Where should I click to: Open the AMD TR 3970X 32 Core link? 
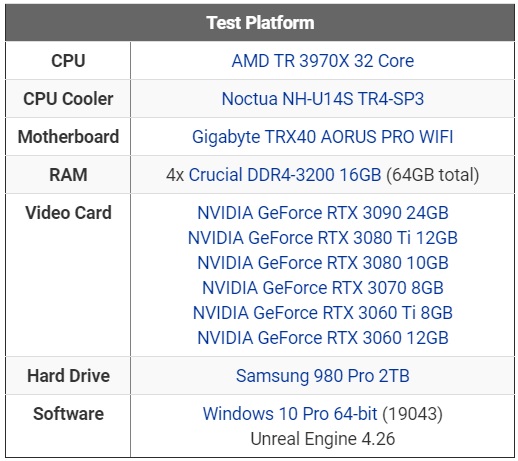tap(323, 61)
